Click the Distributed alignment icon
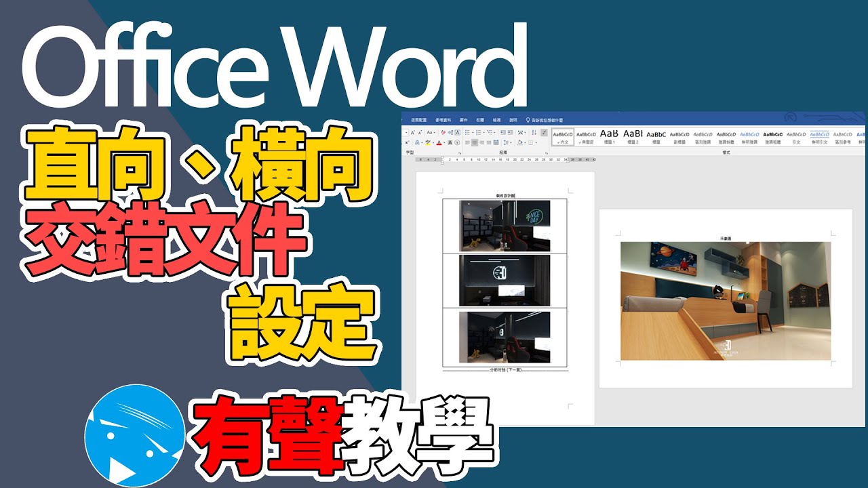The height and width of the screenshot is (488, 868). pyautogui.click(x=496, y=142)
